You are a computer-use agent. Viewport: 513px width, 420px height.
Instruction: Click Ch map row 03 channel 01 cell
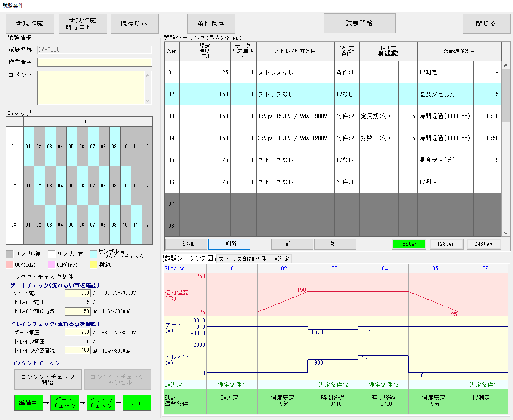tap(28, 225)
